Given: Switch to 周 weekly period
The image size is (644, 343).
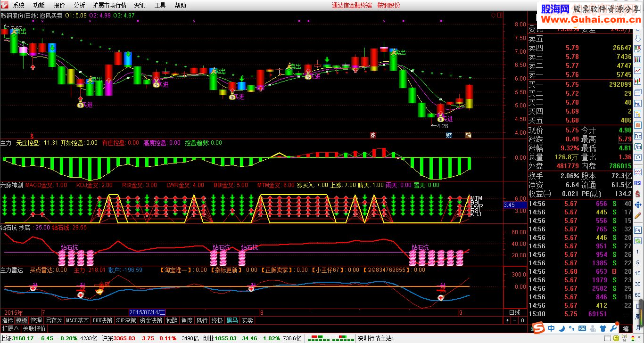Looking at the screenshot, I should tap(637, 317).
